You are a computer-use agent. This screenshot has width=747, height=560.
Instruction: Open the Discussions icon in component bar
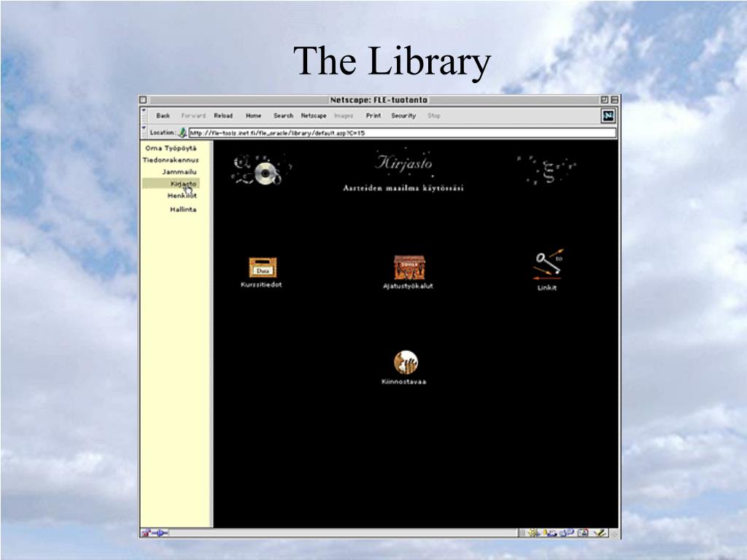coord(567,533)
